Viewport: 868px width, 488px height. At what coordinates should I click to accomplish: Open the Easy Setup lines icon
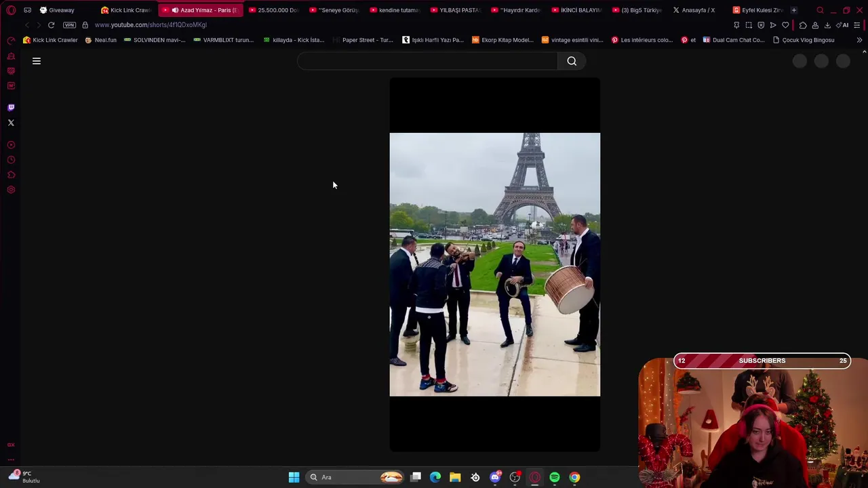pyautogui.click(x=857, y=25)
